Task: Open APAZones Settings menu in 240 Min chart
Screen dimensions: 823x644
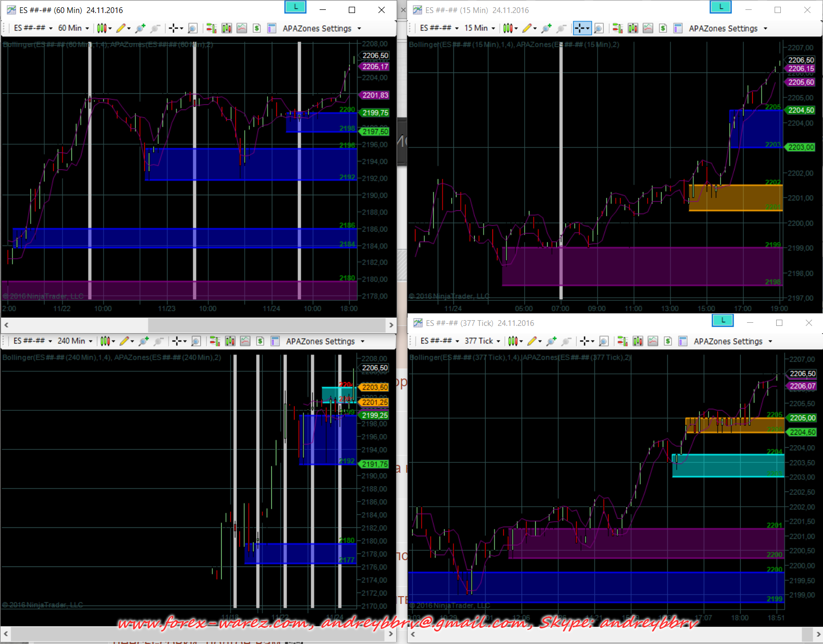Action: [x=325, y=341]
